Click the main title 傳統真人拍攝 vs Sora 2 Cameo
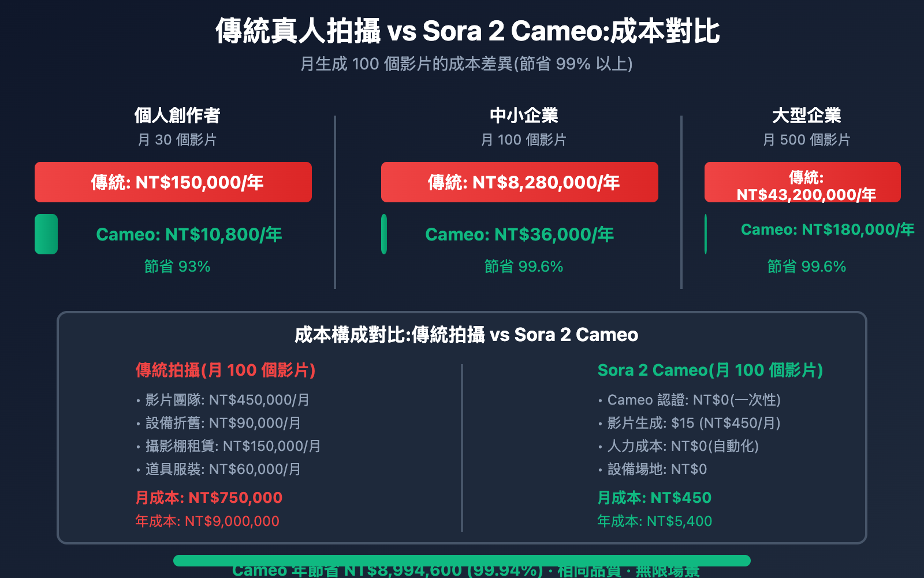 (467, 31)
